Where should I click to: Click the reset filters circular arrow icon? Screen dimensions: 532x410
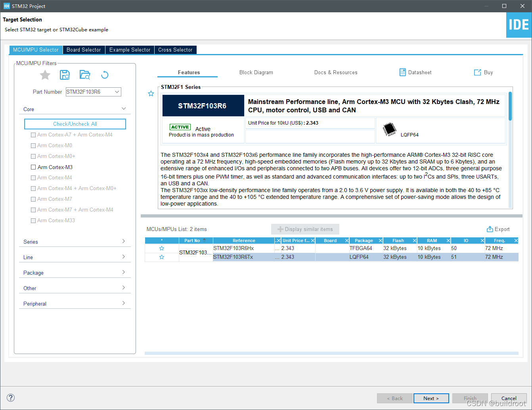[x=105, y=75]
